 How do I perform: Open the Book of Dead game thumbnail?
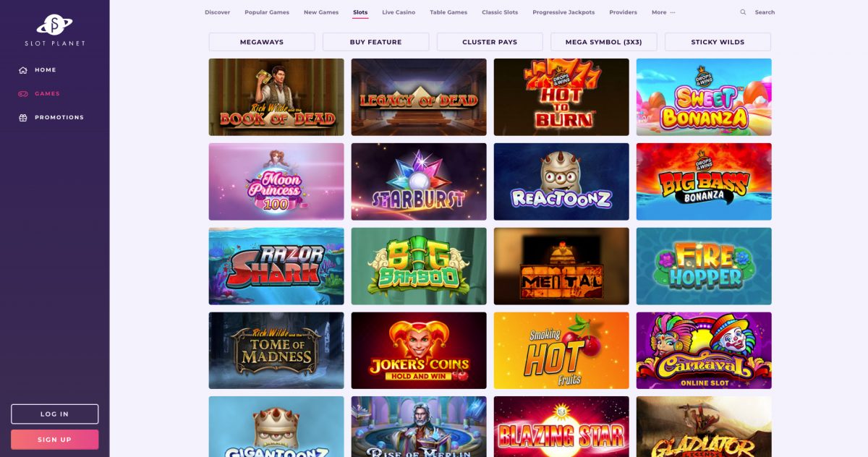pyautogui.click(x=276, y=97)
